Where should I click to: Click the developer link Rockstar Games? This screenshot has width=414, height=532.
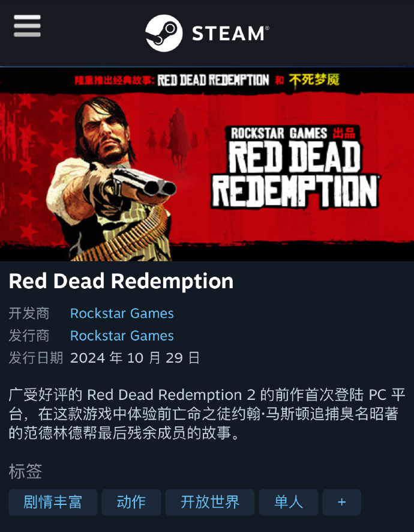(x=122, y=313)
